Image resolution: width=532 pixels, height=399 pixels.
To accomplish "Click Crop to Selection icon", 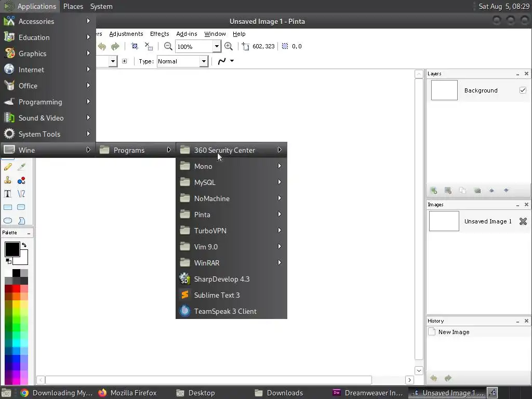I will pyautogui.click(x=135, y=46).
